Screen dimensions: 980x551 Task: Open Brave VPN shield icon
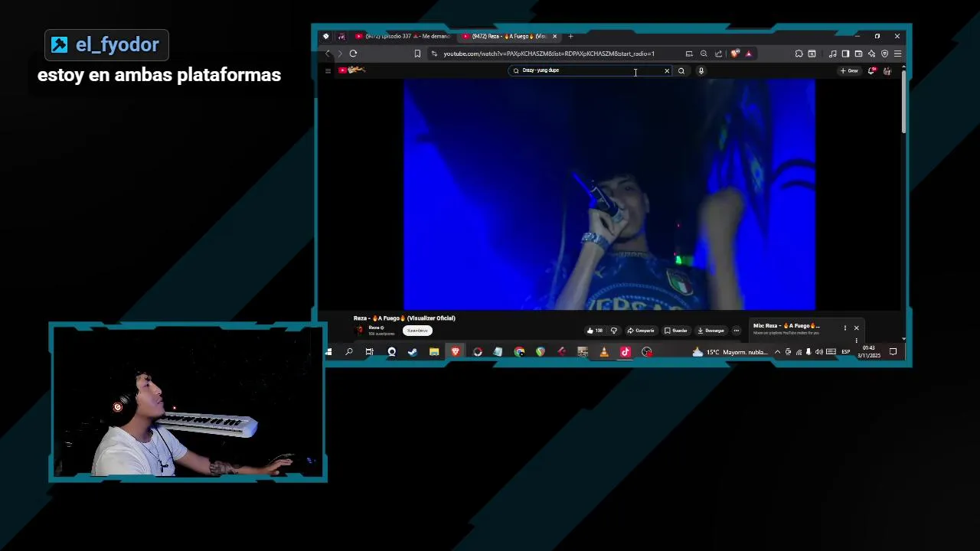coord(884,54)
